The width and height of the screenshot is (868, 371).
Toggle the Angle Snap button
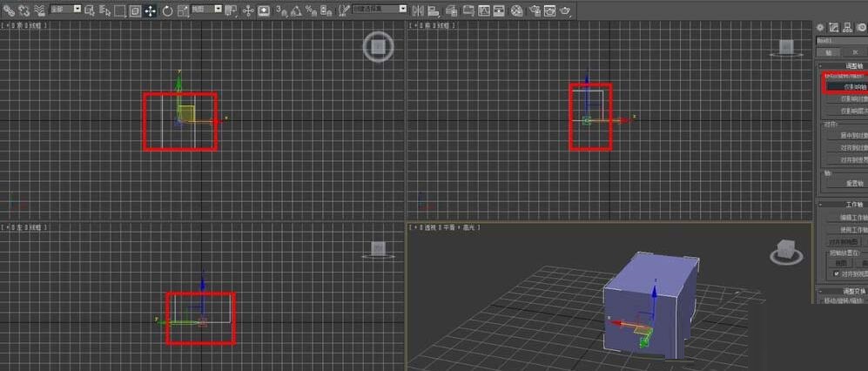click(x=297, y=10)
